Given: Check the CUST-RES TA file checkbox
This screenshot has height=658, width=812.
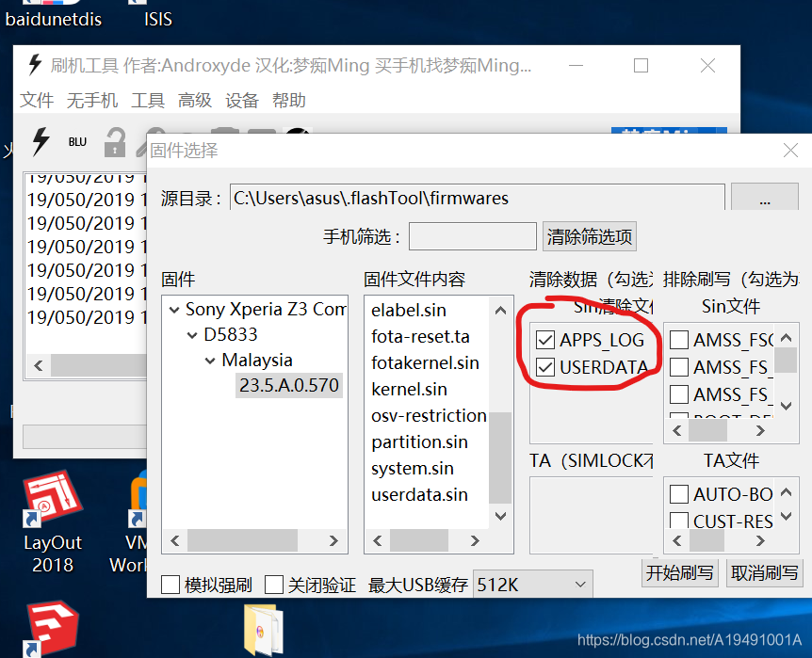Looking at the screenshot, I should click(x=679, y=521).
